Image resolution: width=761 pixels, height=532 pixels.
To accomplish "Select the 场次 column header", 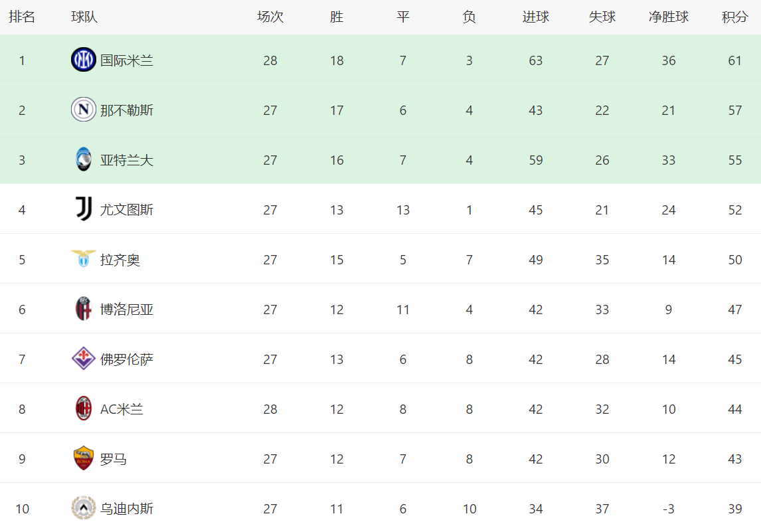I will point(270,17).
